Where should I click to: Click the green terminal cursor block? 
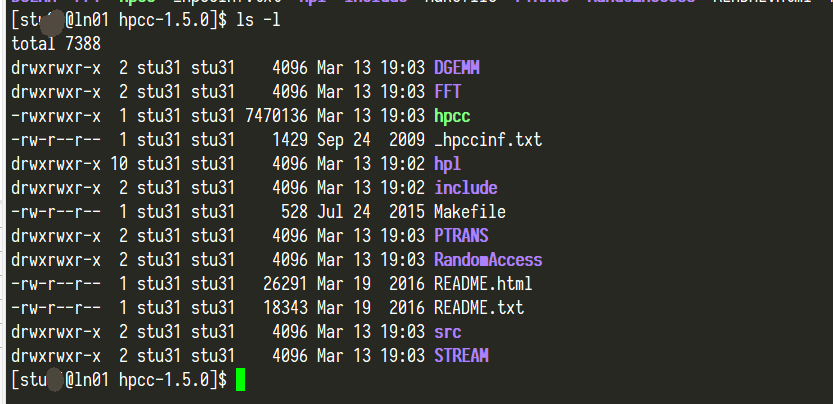tap(239, 380)
